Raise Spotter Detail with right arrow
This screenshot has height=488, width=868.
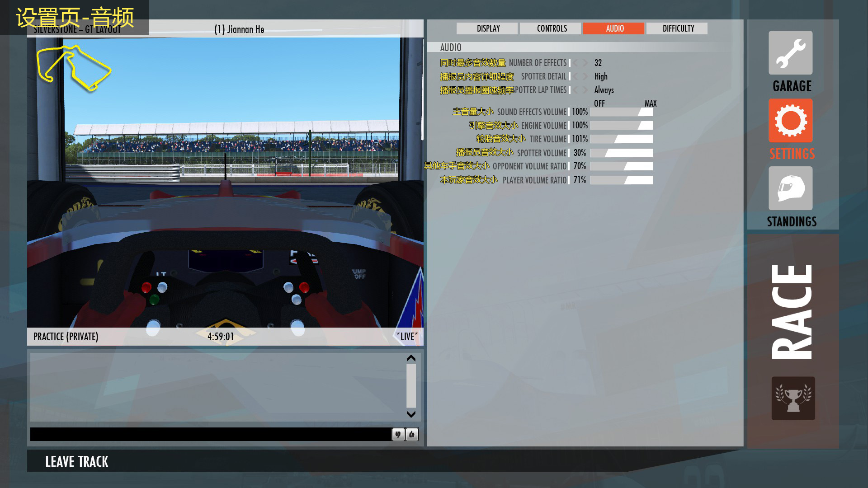pyautogui.click(x=585, y=76)
